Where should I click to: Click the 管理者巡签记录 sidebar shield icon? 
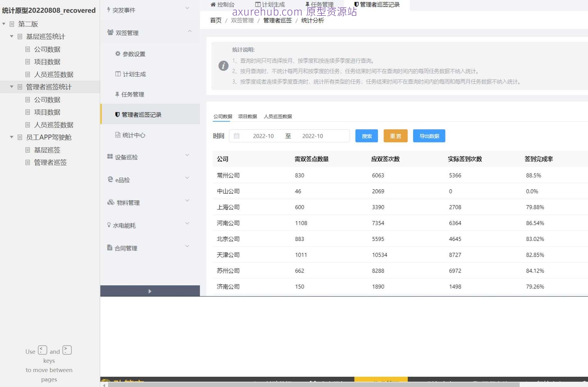point(117,114)
